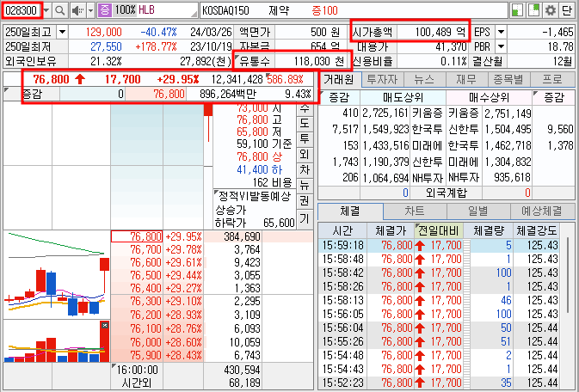Expand the 250일최고 period dropdown
The height and width of the screenshot is (392, 579).
pos(63,32)
